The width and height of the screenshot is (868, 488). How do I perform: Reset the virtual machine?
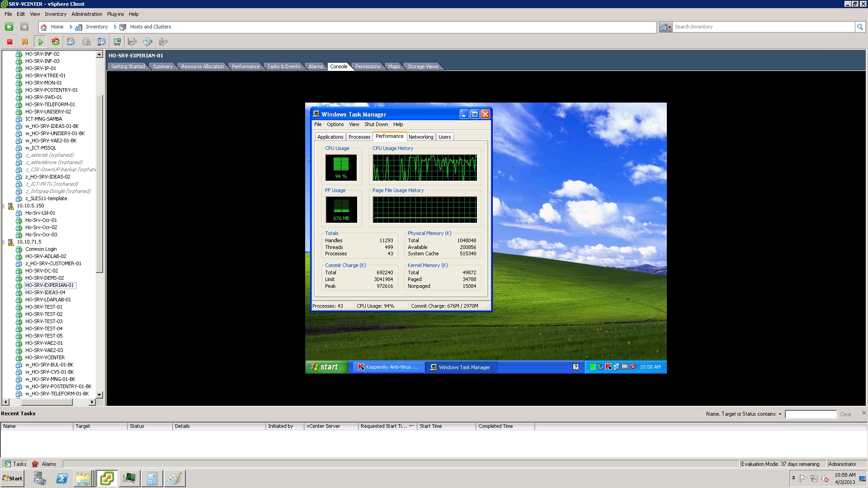coord(55,42)
